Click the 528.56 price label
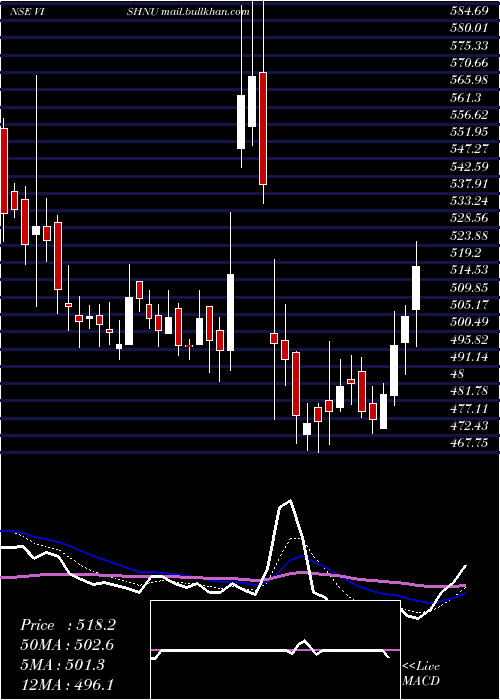The width and height of the screenshot is (500, 700). (x=468, y=218)
